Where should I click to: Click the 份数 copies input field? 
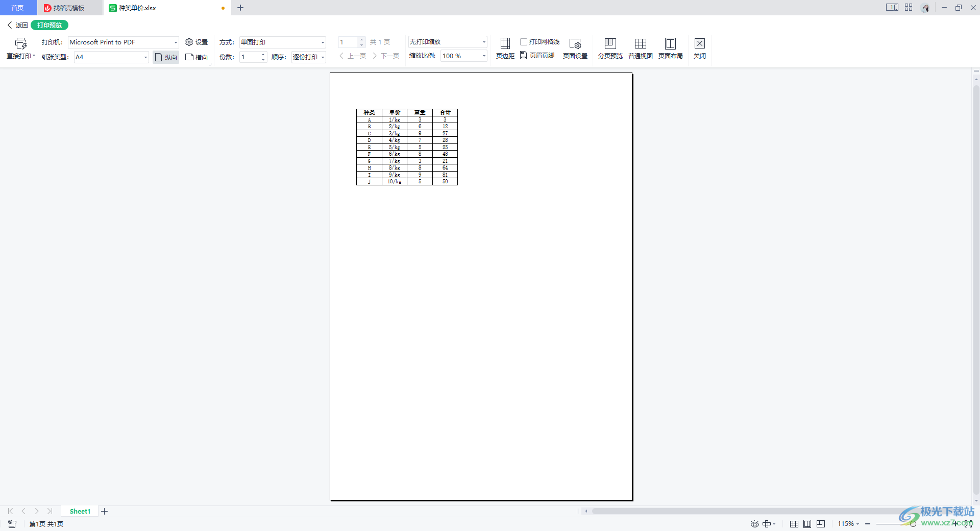[250, 57]
